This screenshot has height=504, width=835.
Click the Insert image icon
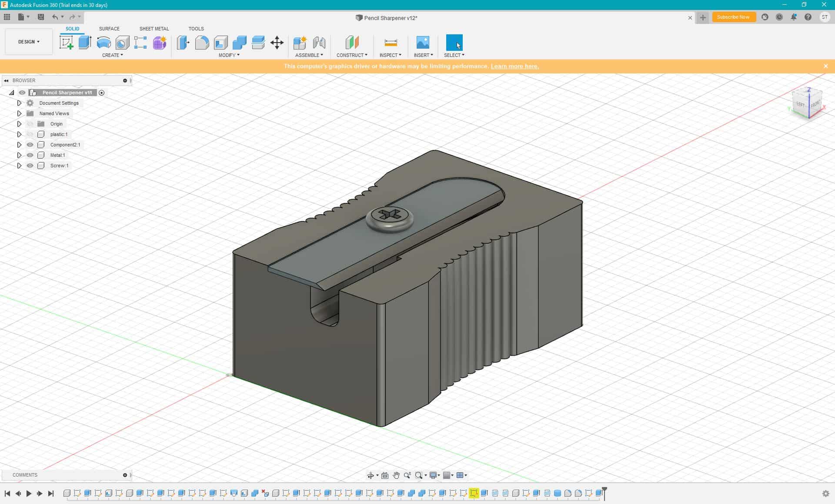pos(423,43)
